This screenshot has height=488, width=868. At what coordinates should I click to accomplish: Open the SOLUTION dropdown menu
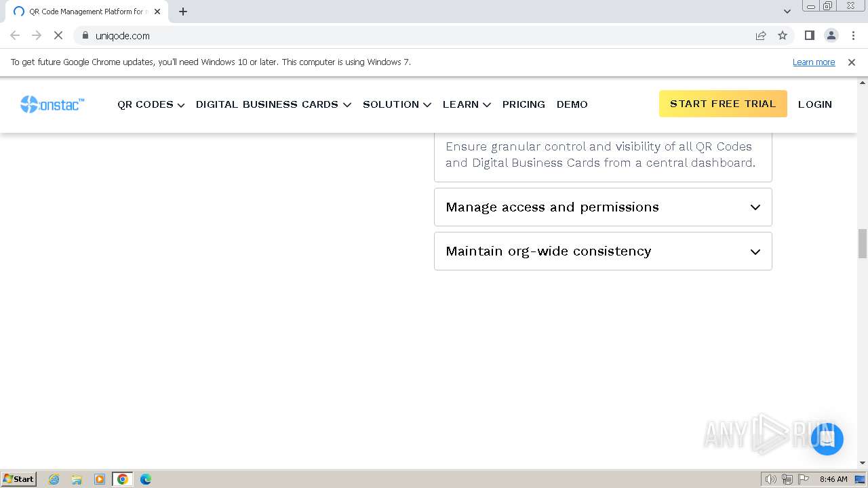397,104
